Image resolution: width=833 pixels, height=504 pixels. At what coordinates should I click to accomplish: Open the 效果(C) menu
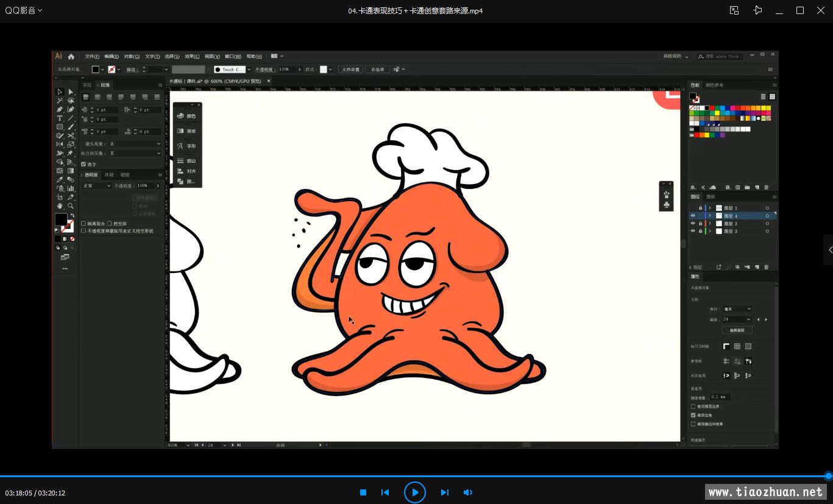(192, 56)
